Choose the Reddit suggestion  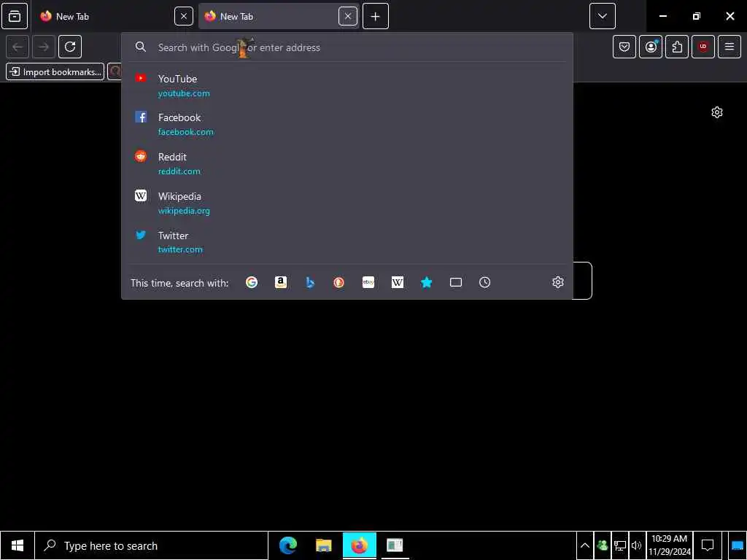point(347,163)
